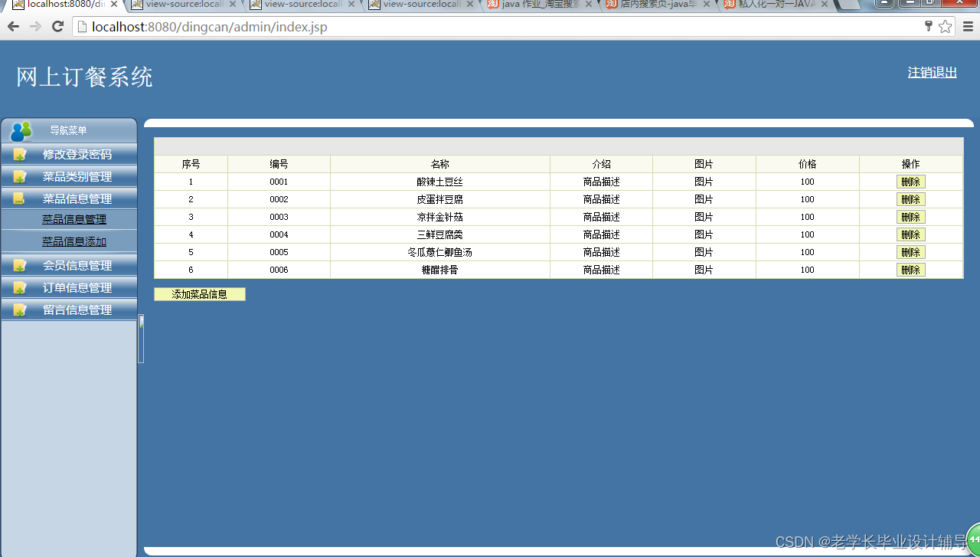Delete the 糖醋排骨 dish row
Viewport: 980px width, 557px height.
tap(911, 270)
